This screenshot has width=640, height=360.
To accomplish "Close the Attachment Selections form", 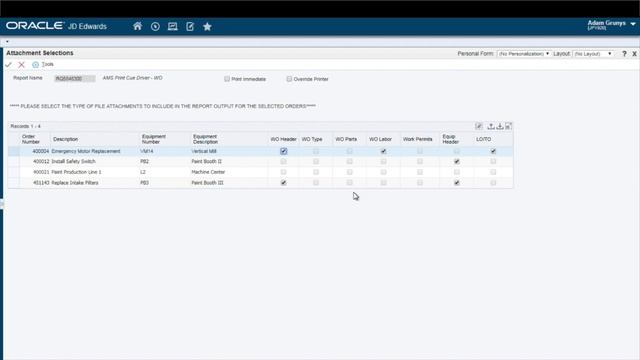I will pyautogui.click(x=634, y=54).
